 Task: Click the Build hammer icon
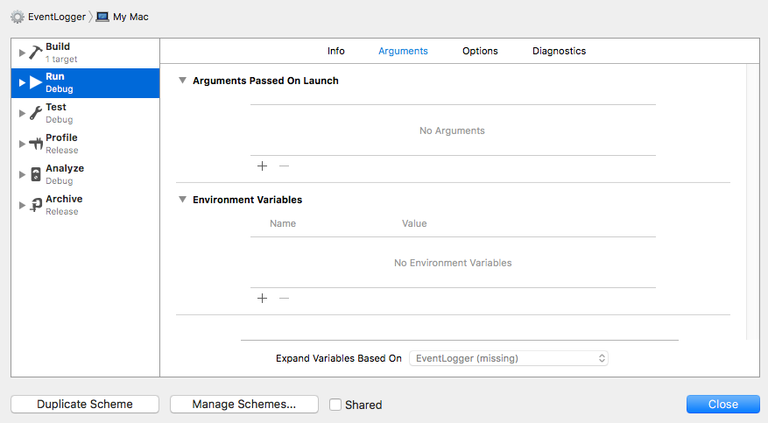[x=35, y=52]
